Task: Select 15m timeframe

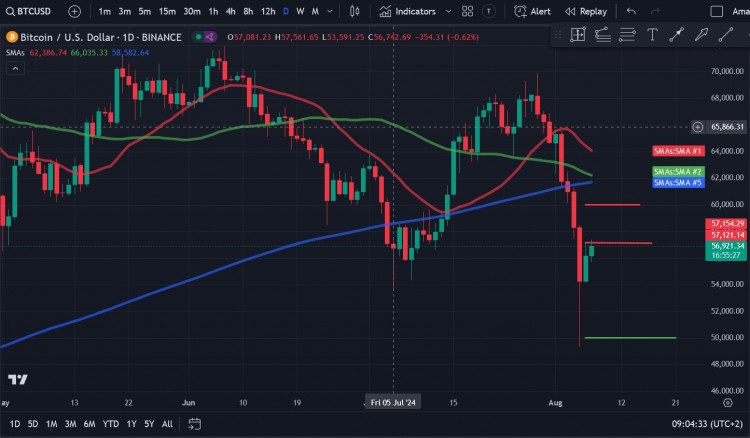Action: tap(167, 11)
